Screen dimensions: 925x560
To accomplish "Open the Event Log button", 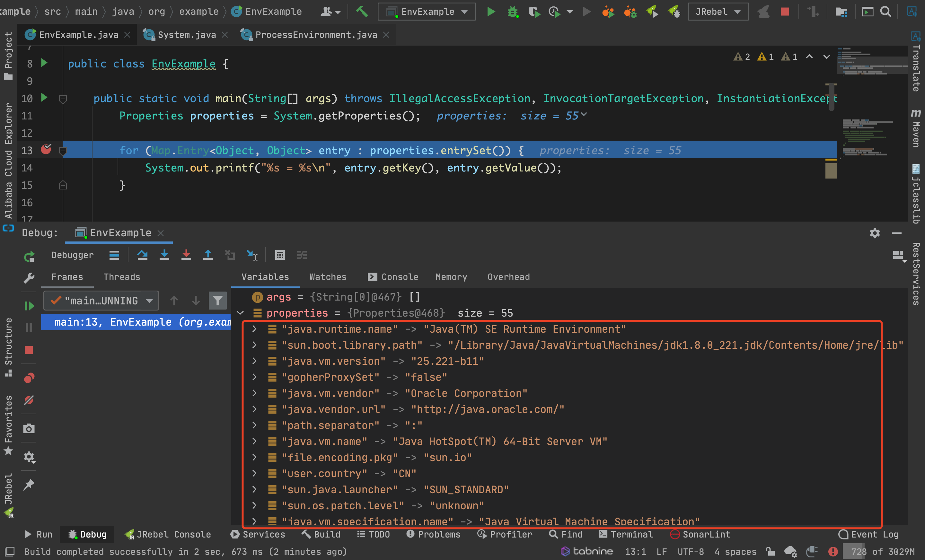I will [x=868, y=534].
